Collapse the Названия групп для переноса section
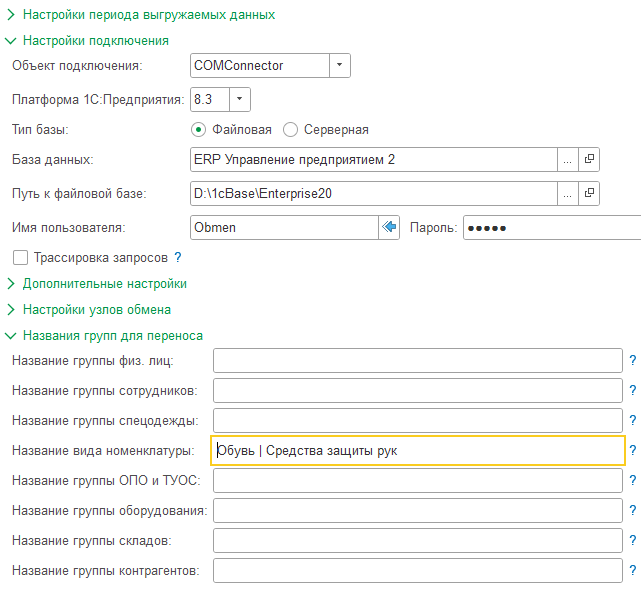This screenshot has width=641, height=591. tap(11, 336)
